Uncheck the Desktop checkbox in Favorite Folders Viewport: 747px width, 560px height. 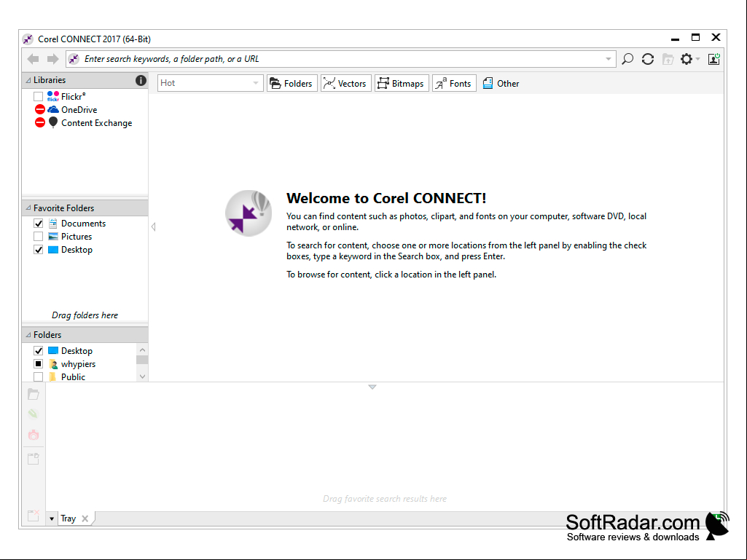point(38,250)
